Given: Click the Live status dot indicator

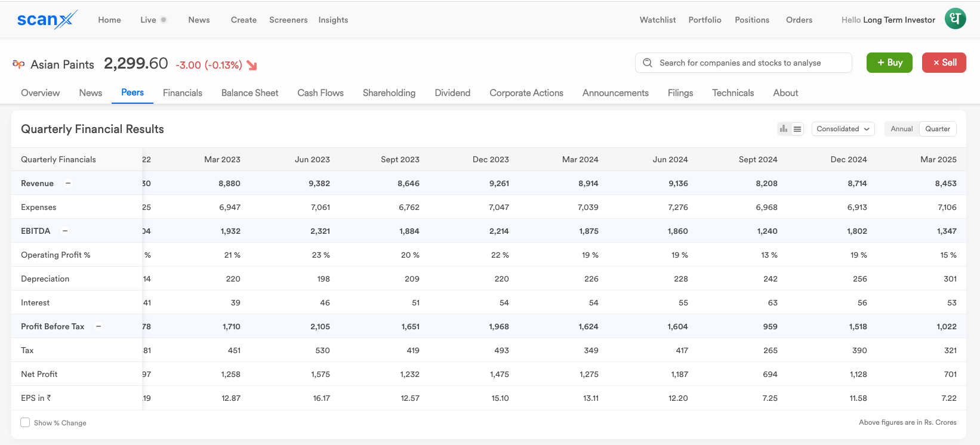Looking at the screenshot, I should point(164,20).
